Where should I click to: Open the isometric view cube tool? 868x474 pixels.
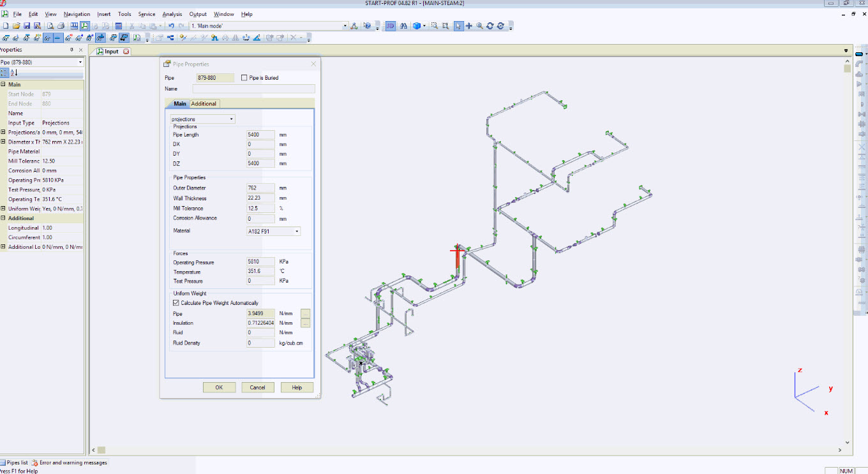click(x=418, y=26)
